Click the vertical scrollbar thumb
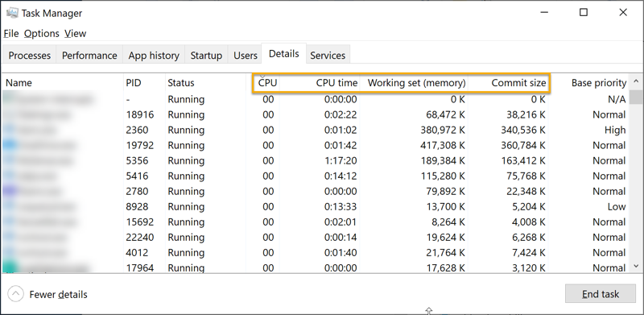This screenshot has width=644, height=315. (636, 97)
